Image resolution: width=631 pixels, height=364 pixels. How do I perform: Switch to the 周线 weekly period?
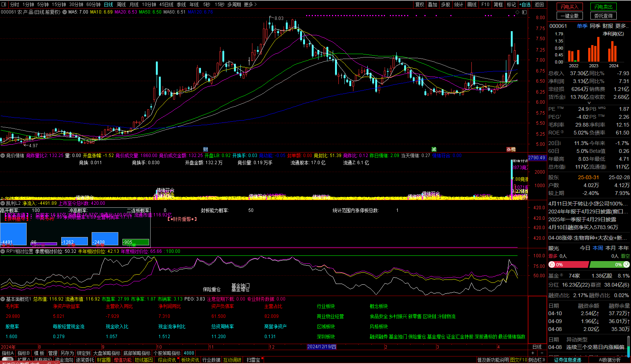(x=121, y=5)
